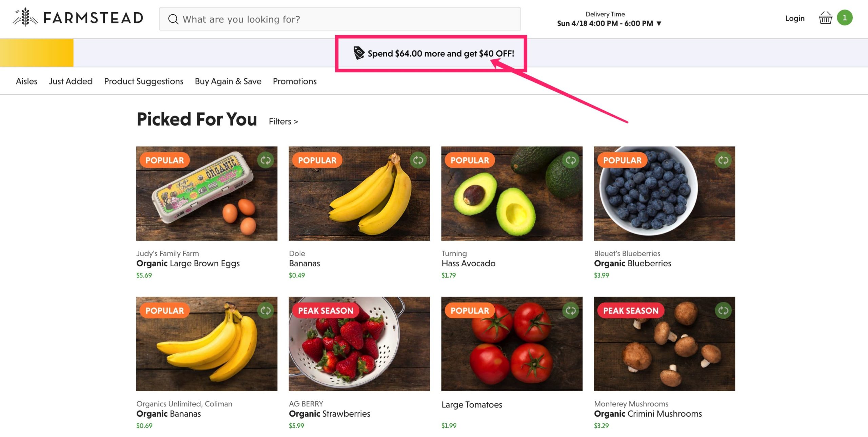The image size is (868, 437).
Task: Go to the Promotions tab
Action: pos(295,81)
